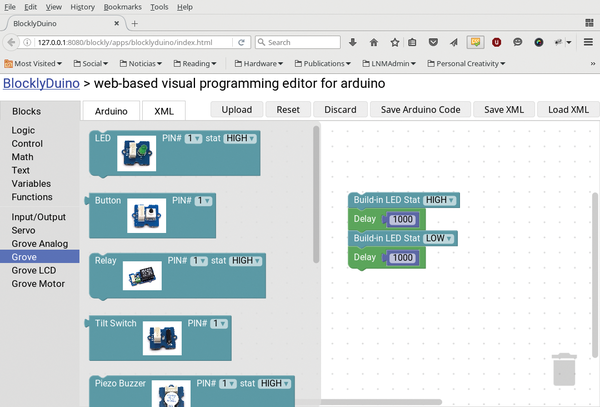
Task: Click the Upload button
Action: 236,109
